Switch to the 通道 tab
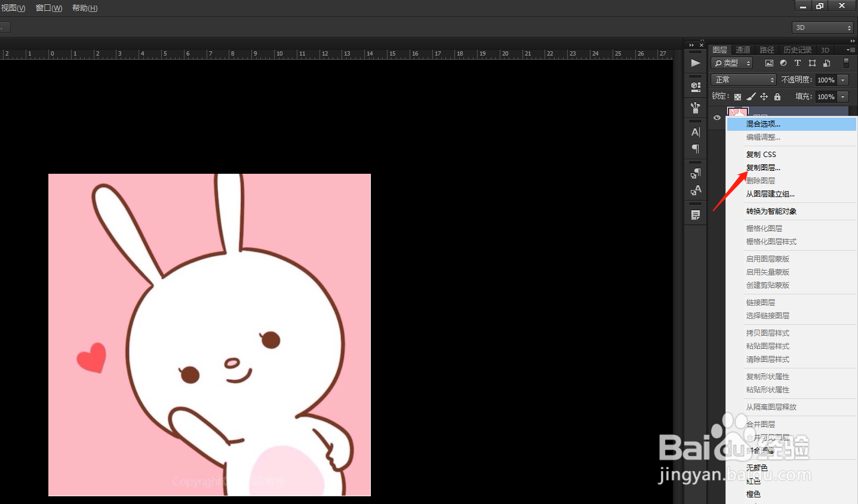The image size is (858, 504). coord(743,50)
